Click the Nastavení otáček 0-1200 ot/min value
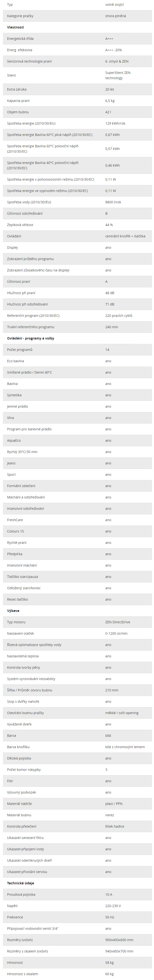This screenshot has height=980, width=154. pyautogui.click(x=116, y=633)
